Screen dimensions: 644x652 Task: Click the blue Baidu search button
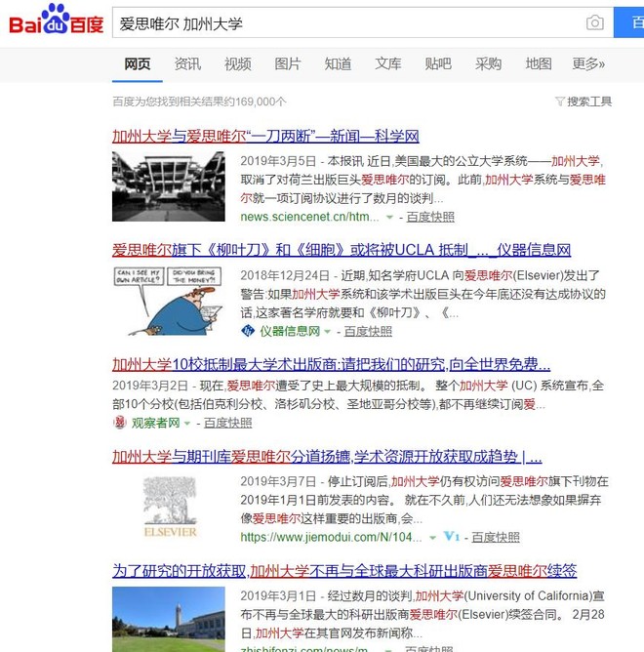628,22
